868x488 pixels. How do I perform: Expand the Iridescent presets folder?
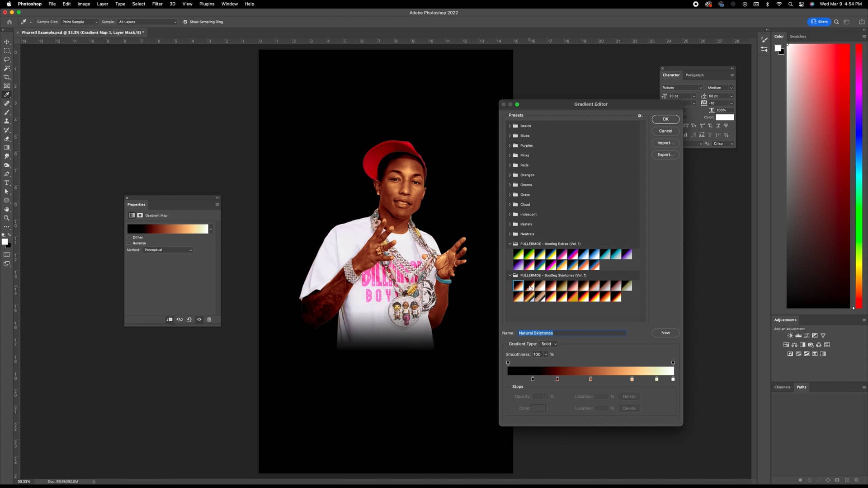510,214
